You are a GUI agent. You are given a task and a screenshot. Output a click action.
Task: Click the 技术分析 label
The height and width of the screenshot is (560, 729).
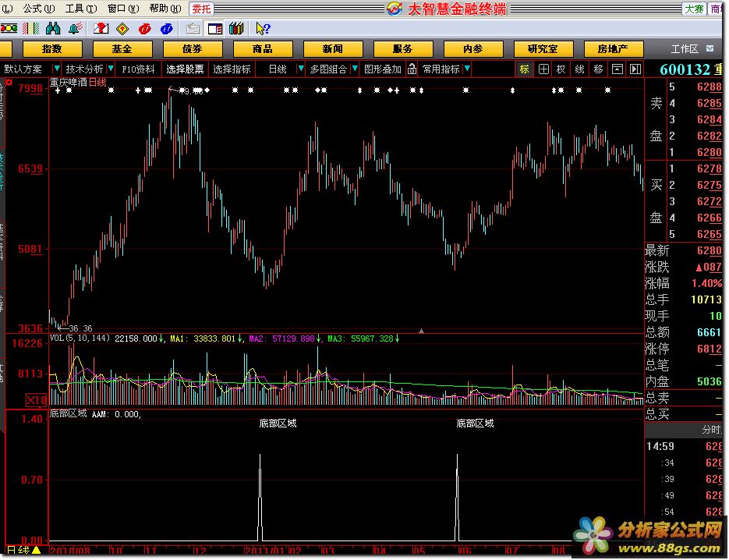tap(85, 69)
